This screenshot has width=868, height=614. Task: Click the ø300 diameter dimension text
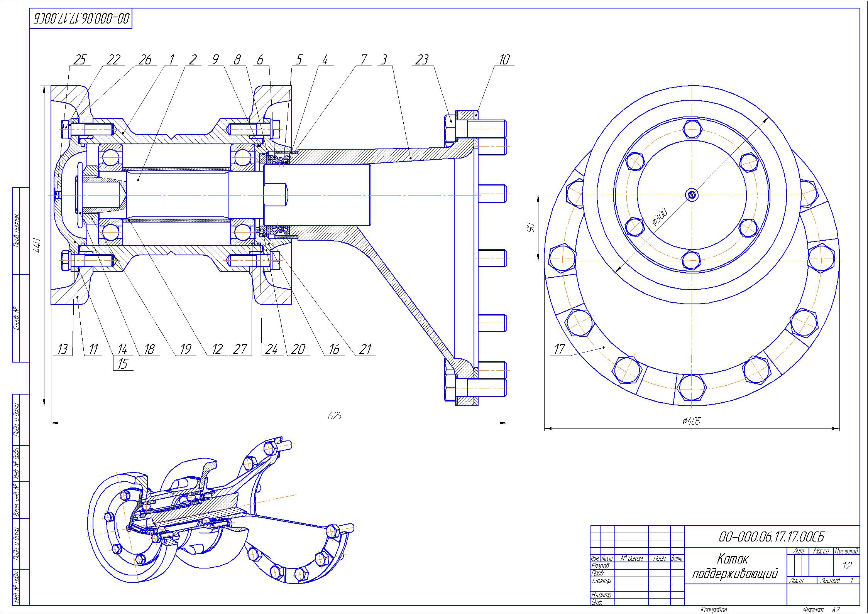click(659, 216)
